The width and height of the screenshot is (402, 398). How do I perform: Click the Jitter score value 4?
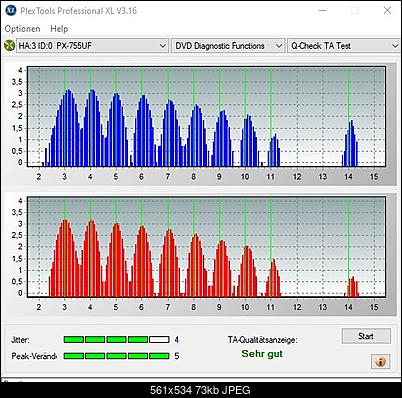177,340
